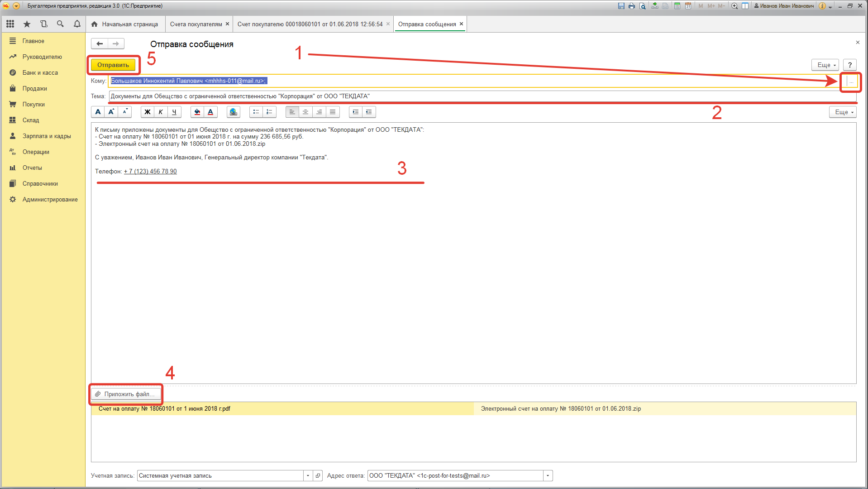Switch to the Счета покупателям tab
Screen dimensions: 868x489
[200, 24]
